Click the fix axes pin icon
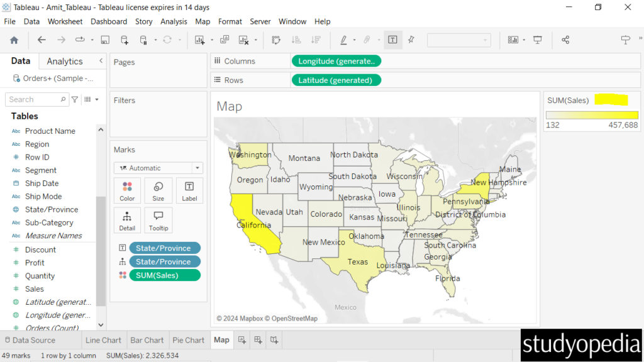644x362 pixels. pyautogui.click(x=411, y=40)
